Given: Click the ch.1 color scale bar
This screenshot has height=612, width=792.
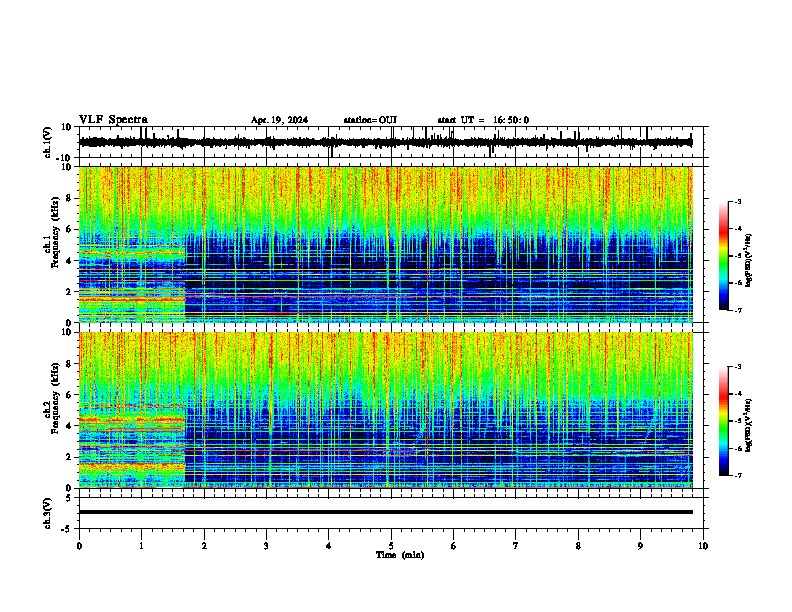Looking at the screenshot, I should (x=724, y=256).
